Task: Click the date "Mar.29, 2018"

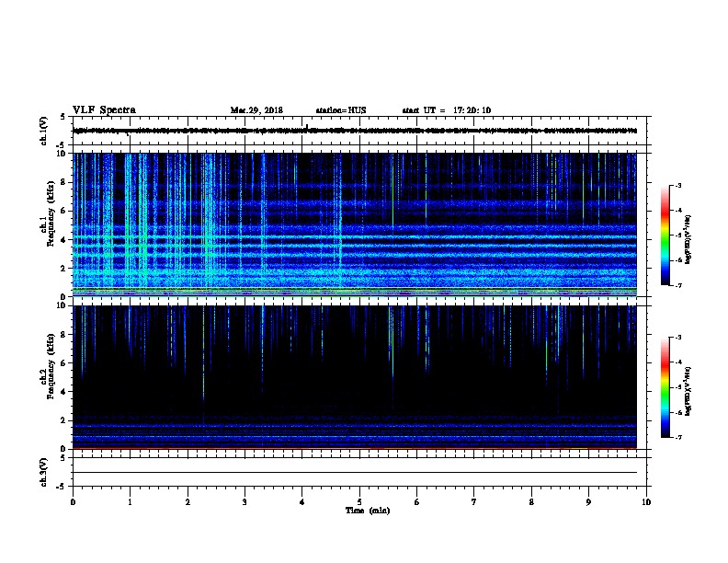Action: [256, 110]
